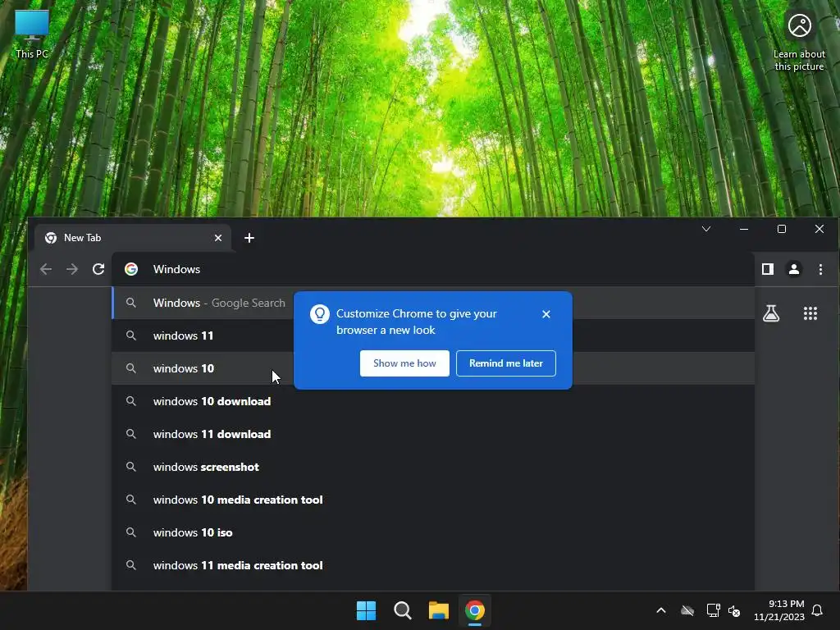Open taskbar Search
840x630 pixels.
402,610
